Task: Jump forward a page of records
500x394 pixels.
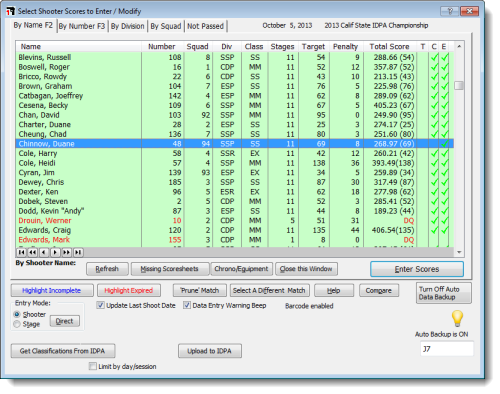Action: point(66,252)
